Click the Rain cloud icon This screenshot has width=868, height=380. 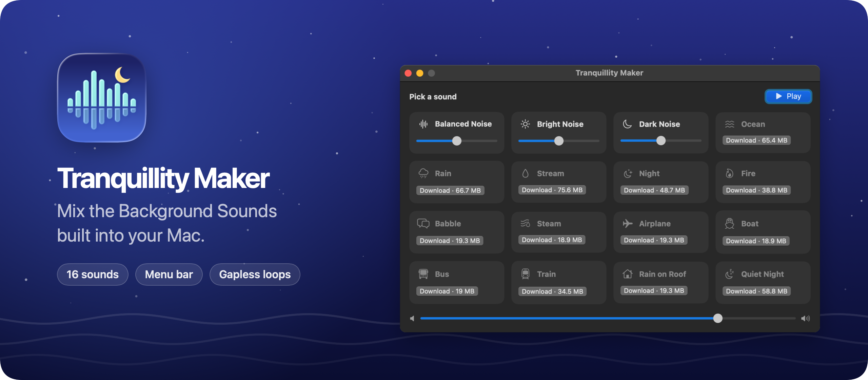tap(423, 173)
